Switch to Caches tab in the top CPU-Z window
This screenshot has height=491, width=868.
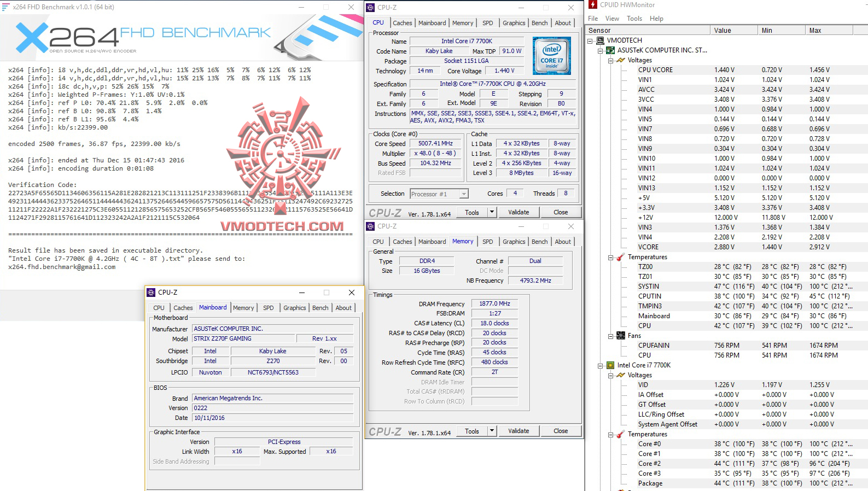[403, 23]
